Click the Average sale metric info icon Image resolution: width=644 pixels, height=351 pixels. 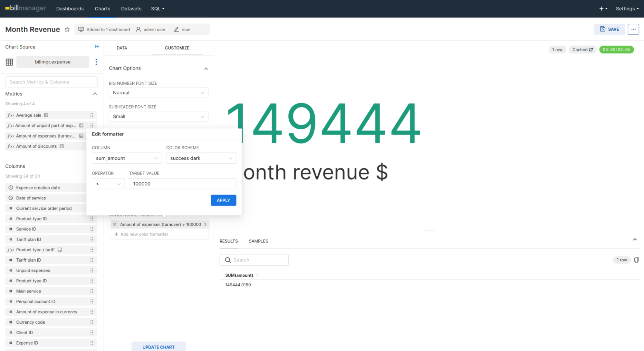click(46, 115)
